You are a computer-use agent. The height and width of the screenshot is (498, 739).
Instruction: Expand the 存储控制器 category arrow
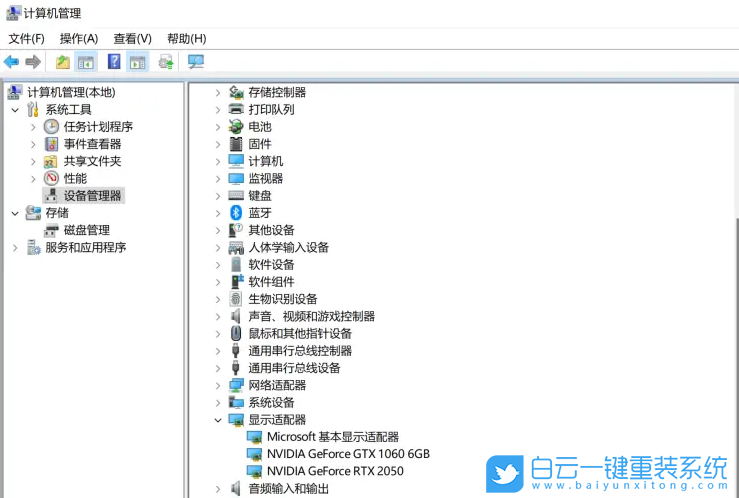(x=218, y=92)
